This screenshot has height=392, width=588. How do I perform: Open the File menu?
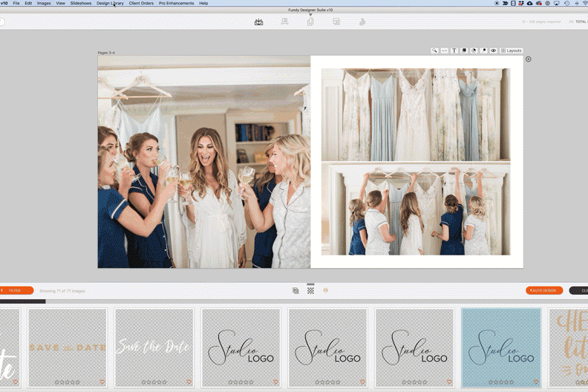[16, 3]
